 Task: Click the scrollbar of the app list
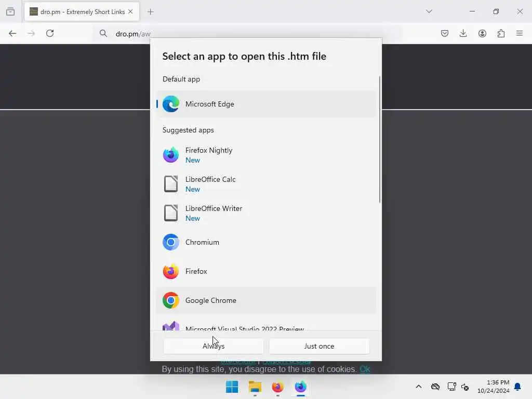click(380, 139)
